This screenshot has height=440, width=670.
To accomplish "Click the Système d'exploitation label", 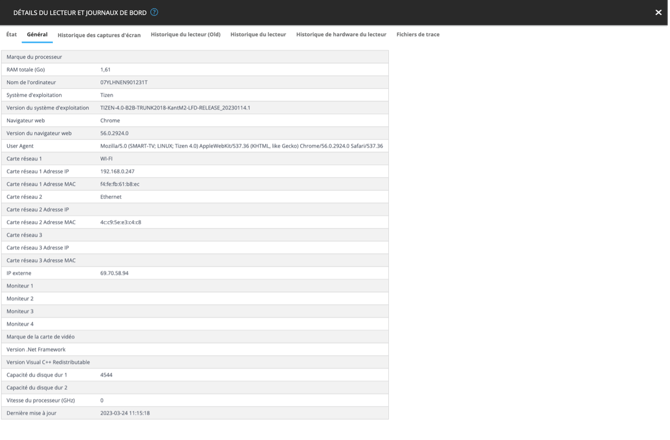I will (x=34, y=95).
